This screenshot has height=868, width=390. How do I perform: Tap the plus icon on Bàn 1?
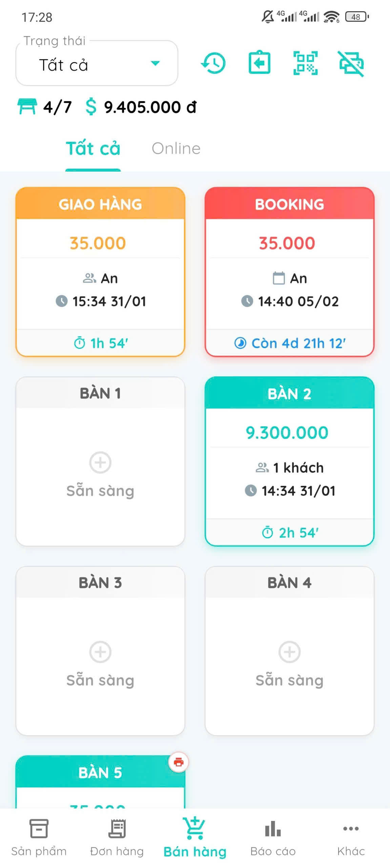tap(100, 462)
